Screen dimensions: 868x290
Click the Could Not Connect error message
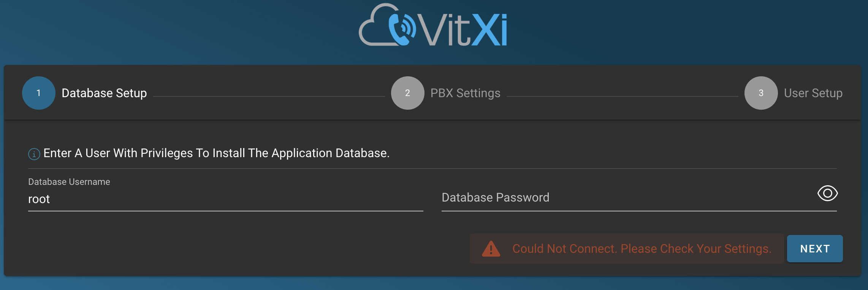pyautogui.click(x=642, y=249)
